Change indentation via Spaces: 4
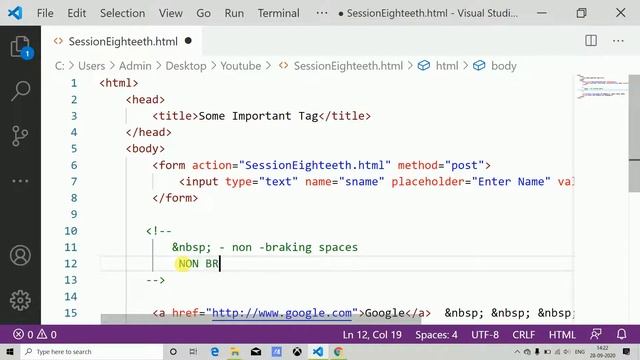This screenshot has width=640, height=360. 436,335
